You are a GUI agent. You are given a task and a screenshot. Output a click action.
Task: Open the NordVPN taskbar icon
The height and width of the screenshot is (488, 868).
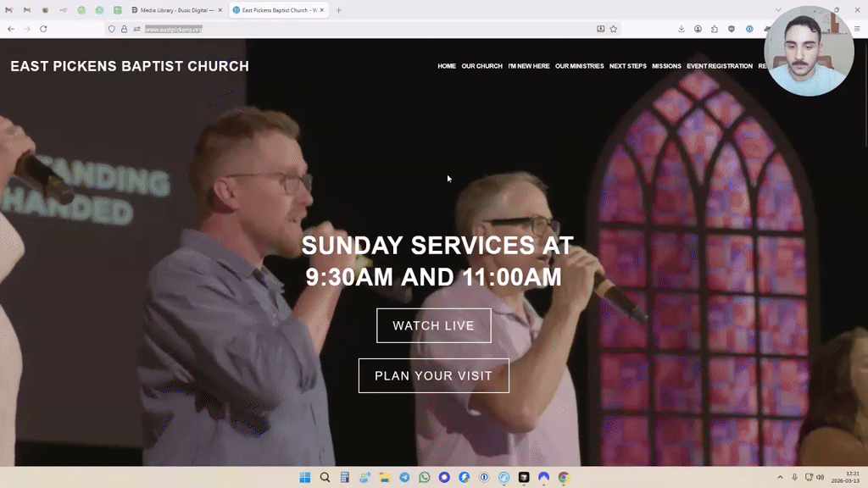point(544,477)
